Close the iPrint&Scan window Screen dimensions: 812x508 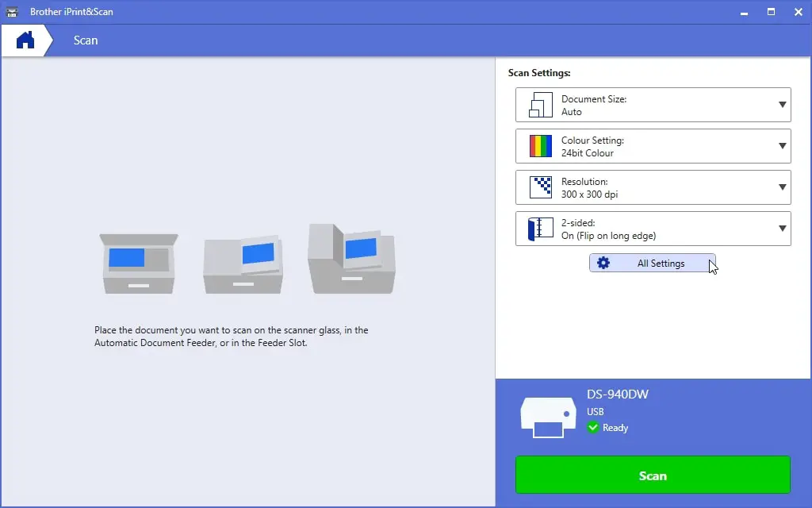[x=798, y=12]
